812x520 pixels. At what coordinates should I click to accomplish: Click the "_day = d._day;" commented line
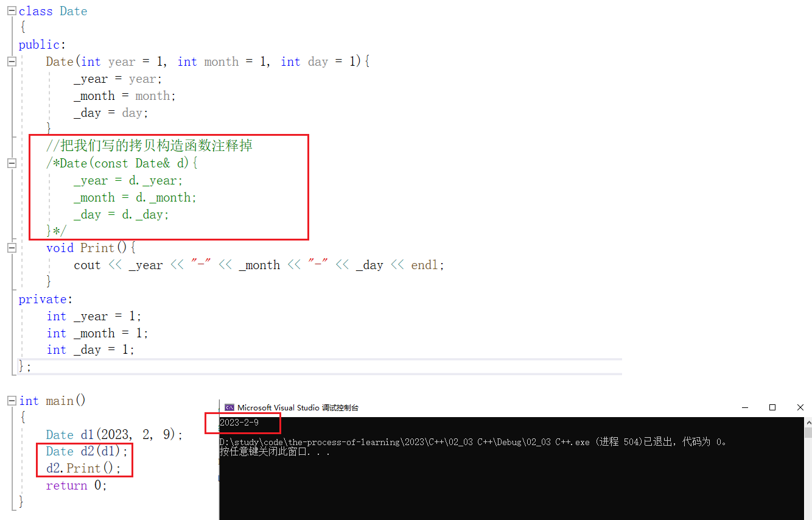[121, 214]
